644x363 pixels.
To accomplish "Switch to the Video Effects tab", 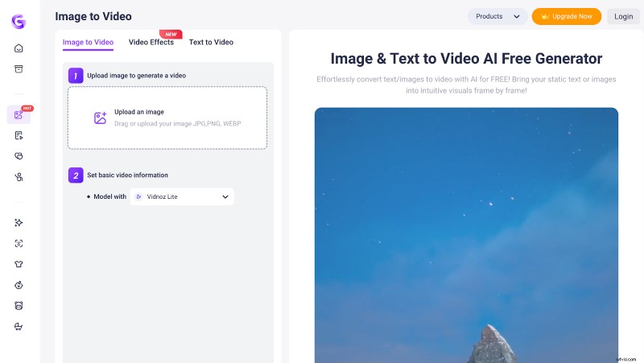I will (151, 42).
